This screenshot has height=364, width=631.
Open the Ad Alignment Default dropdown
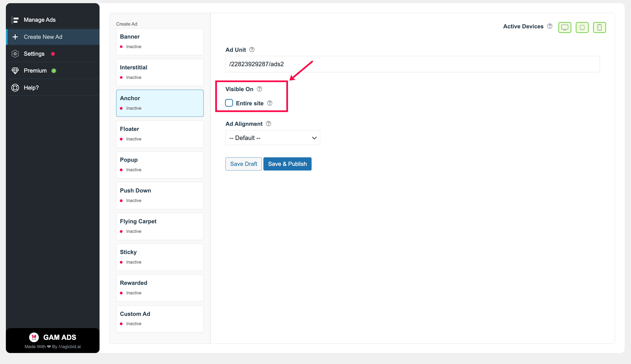coord(272,138)
